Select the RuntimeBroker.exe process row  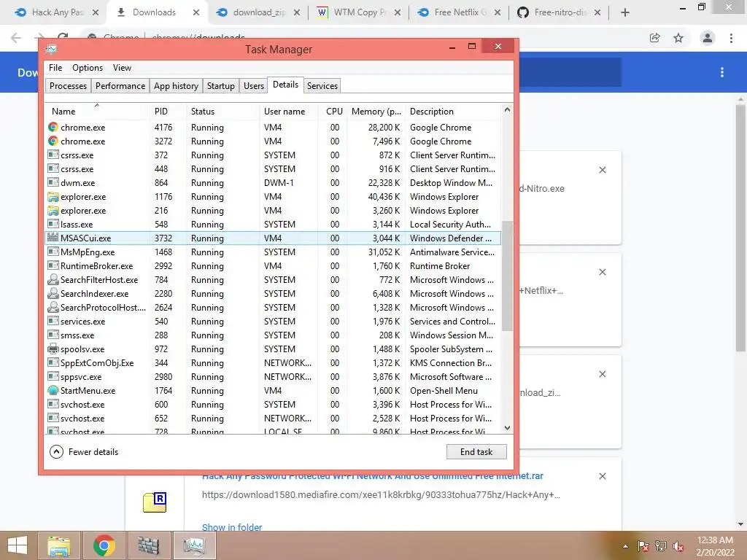273,265
